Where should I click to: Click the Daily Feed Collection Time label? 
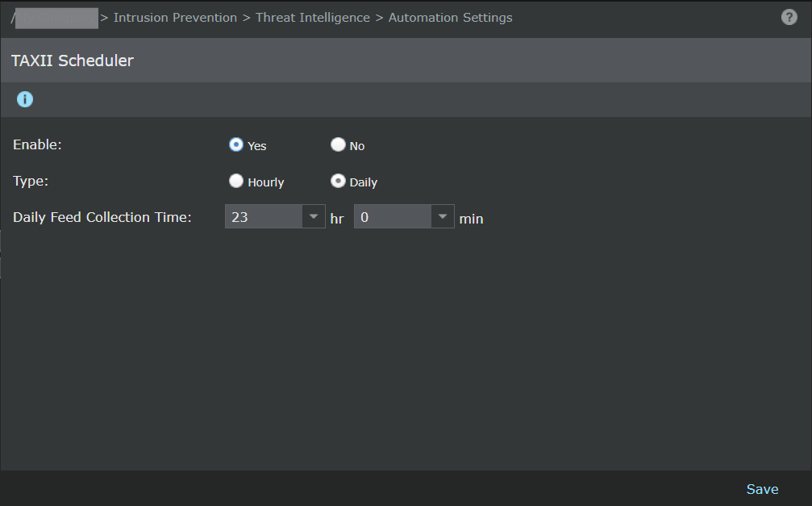click(x=102, y=217)
